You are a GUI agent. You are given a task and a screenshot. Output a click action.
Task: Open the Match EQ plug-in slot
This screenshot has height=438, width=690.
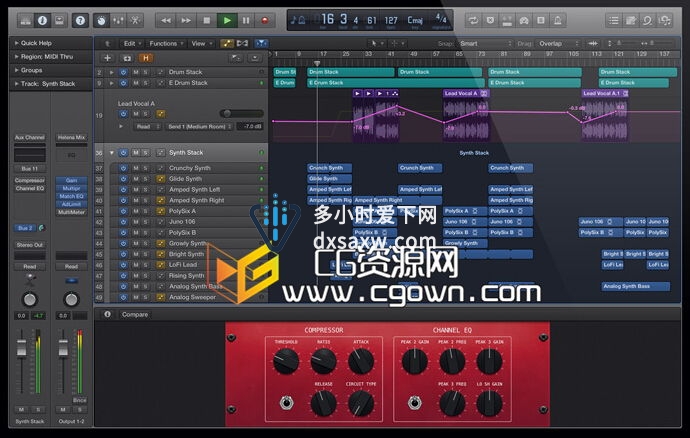pyautogui.click(x=71, y=196)
